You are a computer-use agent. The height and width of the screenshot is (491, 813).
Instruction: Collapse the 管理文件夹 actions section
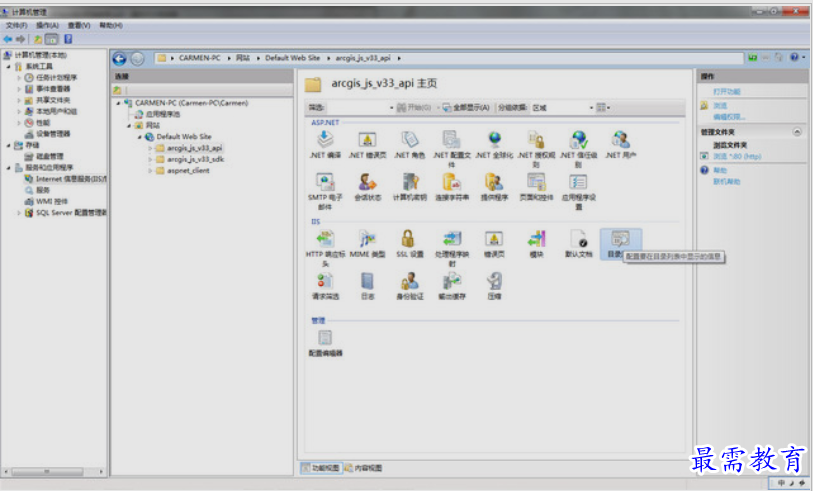[x=797, y=132]
